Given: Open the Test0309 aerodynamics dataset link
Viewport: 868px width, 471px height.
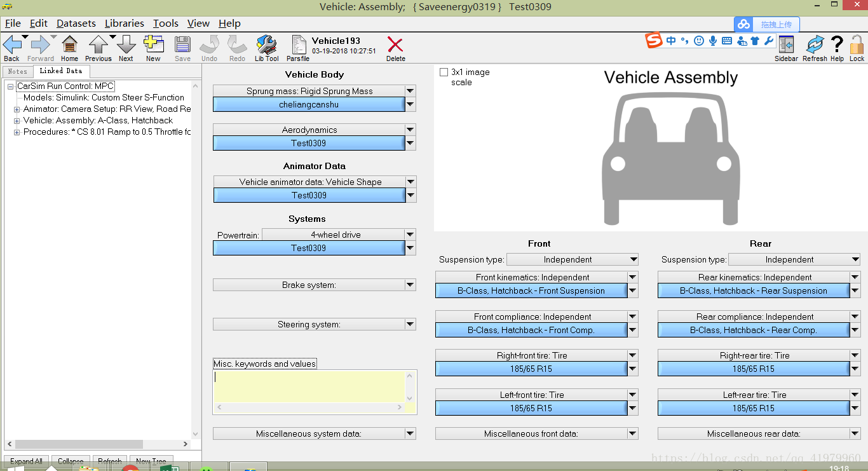Looking at the screenshot, I should pyautogui.click(x=309, y=143).
